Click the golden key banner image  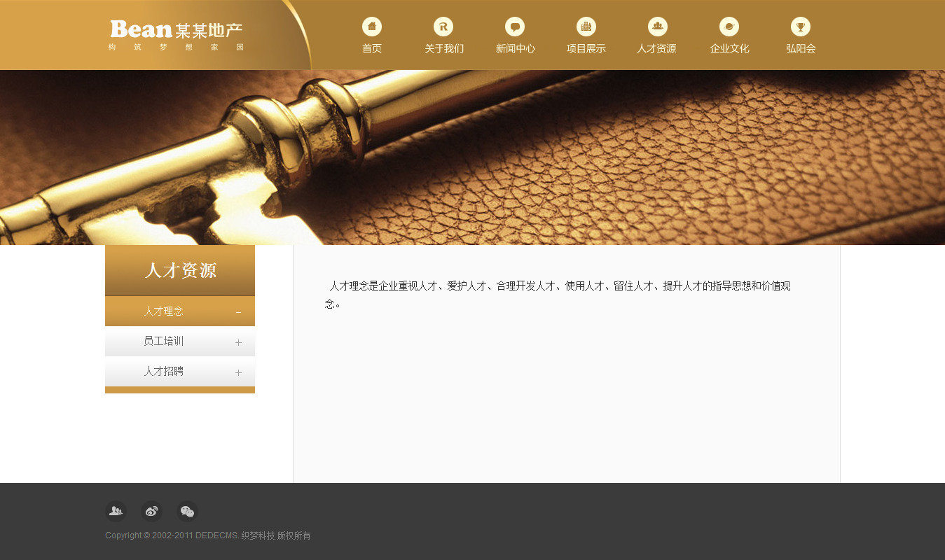tap(472, 157)
